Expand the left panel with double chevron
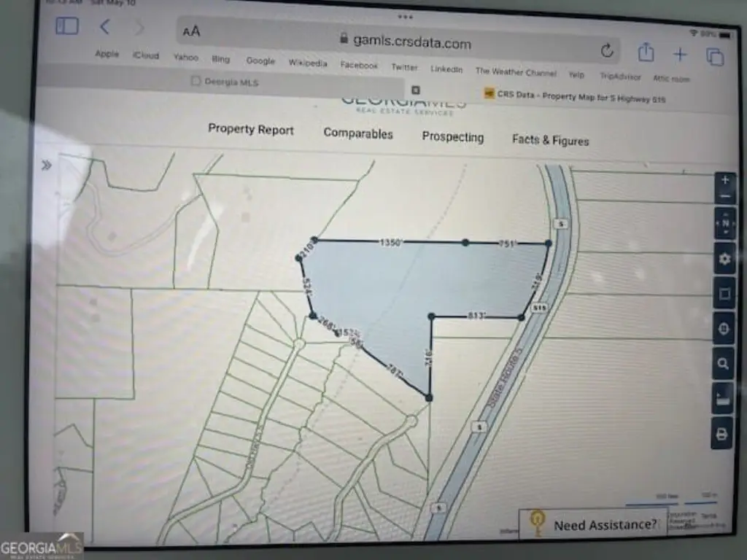This screenshot has width=747, height=560. 47,166
